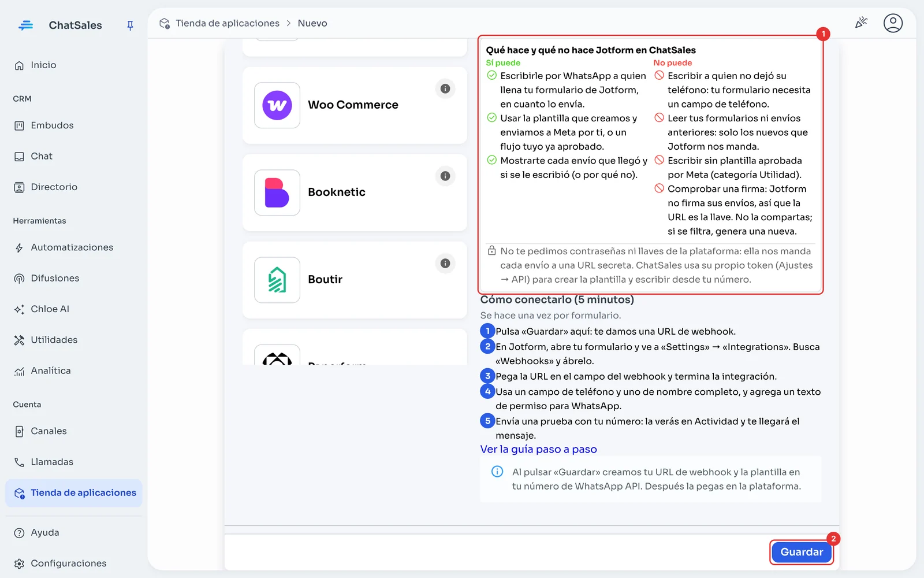924x578 pixels.
Task: Open Embudos in the CRM section
Action: 73,125
